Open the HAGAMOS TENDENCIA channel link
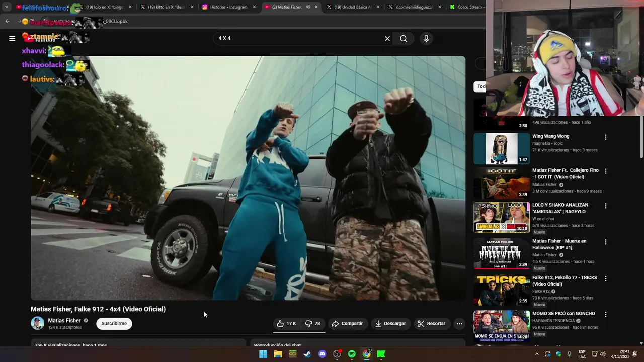 click(553, 321)
